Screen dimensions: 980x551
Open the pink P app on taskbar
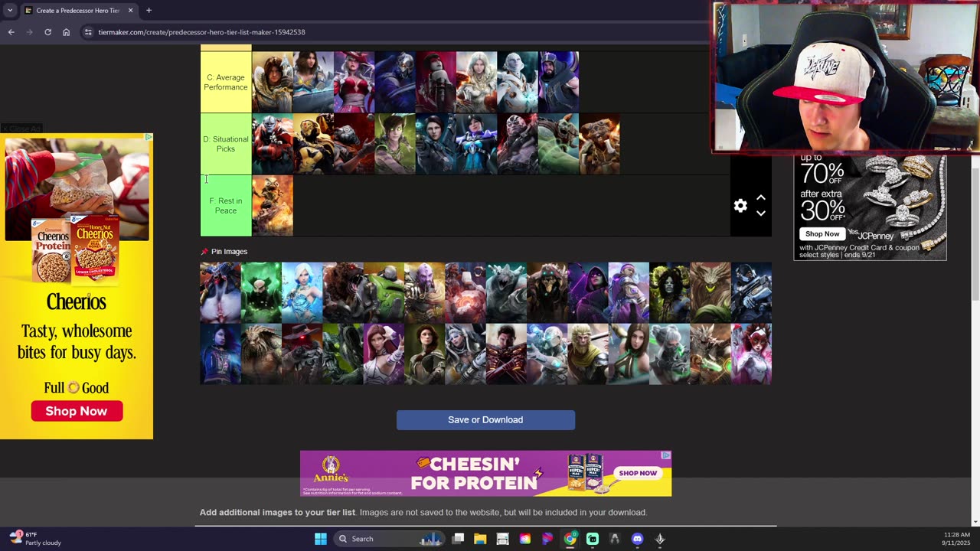(547, 539)
